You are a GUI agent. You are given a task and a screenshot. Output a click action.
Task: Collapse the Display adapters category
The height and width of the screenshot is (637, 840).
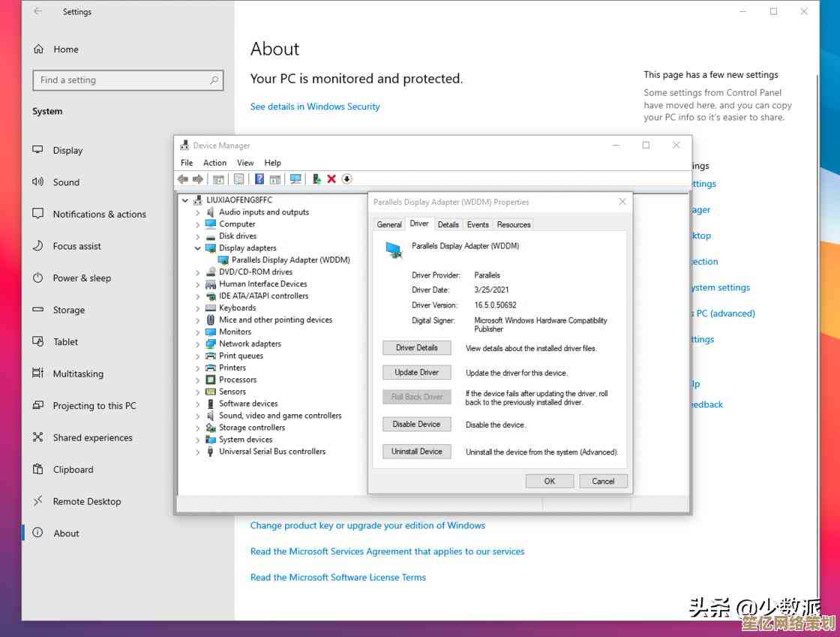click(x=197, y=248)
